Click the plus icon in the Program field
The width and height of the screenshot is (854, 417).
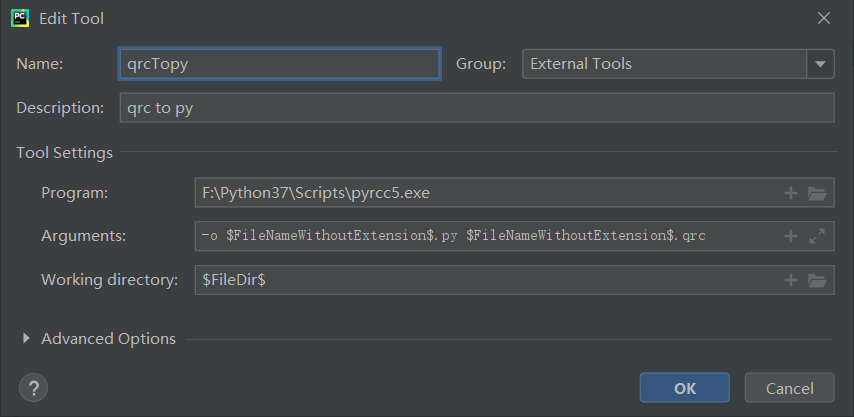tap(790, 193)
